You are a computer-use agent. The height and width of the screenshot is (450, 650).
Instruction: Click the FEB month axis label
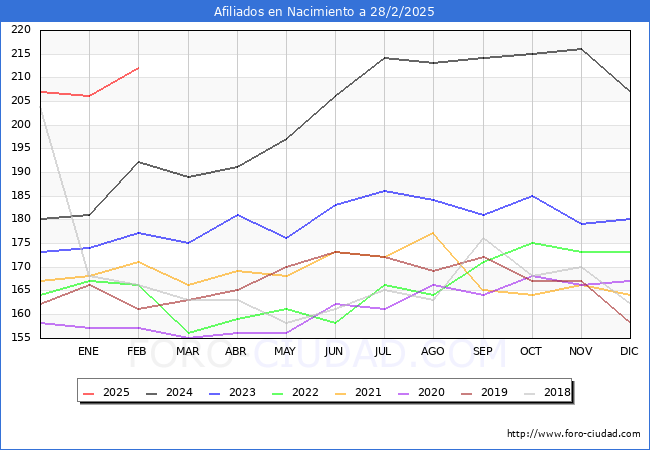[137, 351]
